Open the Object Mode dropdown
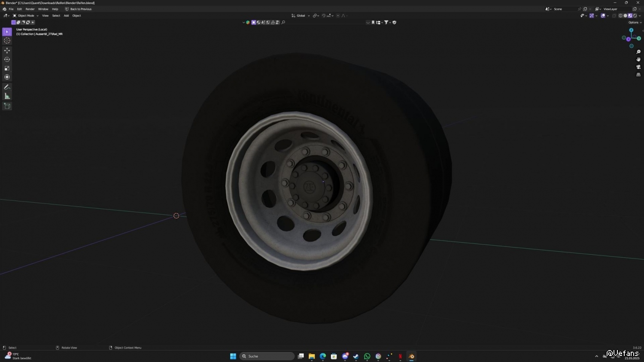 point(26,16)
